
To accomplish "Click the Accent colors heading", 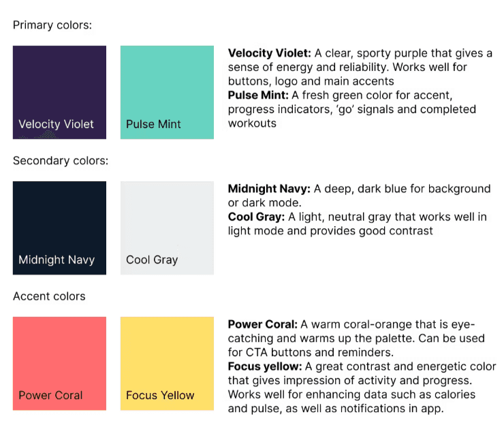I will [49, 296].
